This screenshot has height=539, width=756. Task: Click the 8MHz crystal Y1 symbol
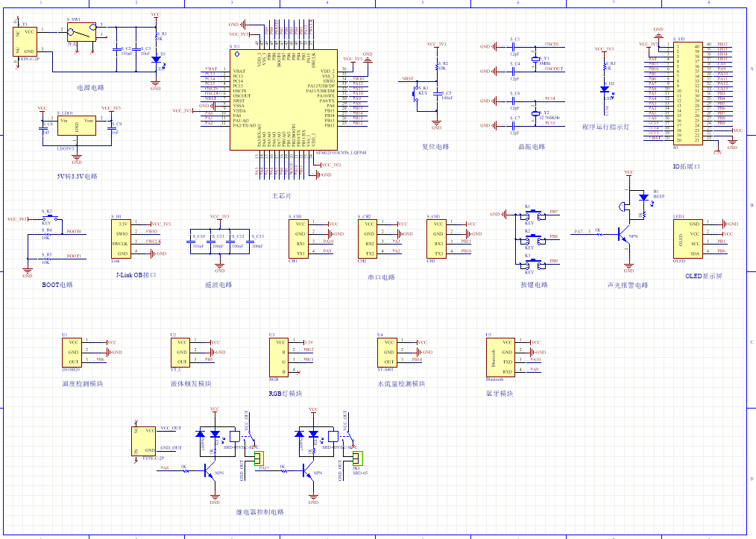click(535, 59)
